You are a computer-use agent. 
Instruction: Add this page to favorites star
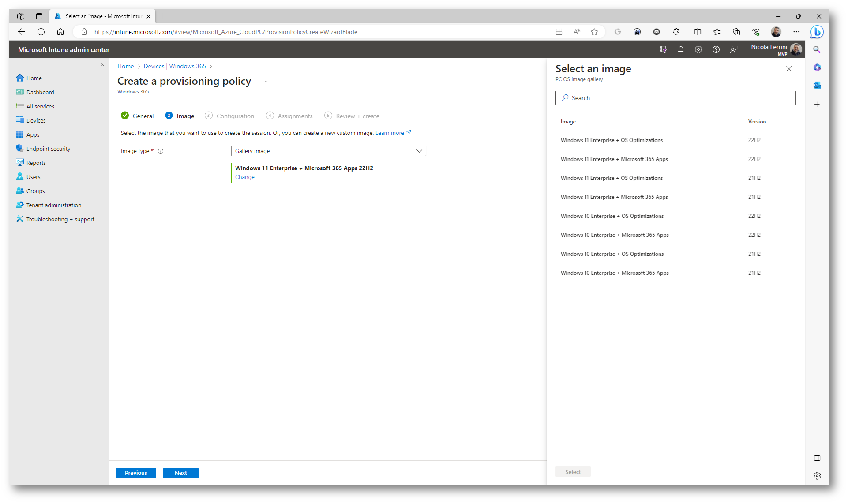click(x=594, y=32)
